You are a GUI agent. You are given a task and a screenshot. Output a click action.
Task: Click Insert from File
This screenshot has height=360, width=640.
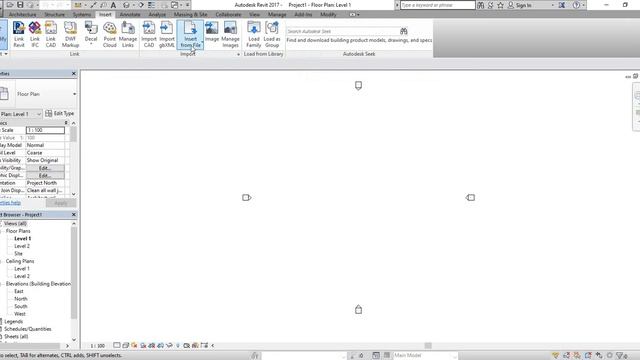pos(190,34)
